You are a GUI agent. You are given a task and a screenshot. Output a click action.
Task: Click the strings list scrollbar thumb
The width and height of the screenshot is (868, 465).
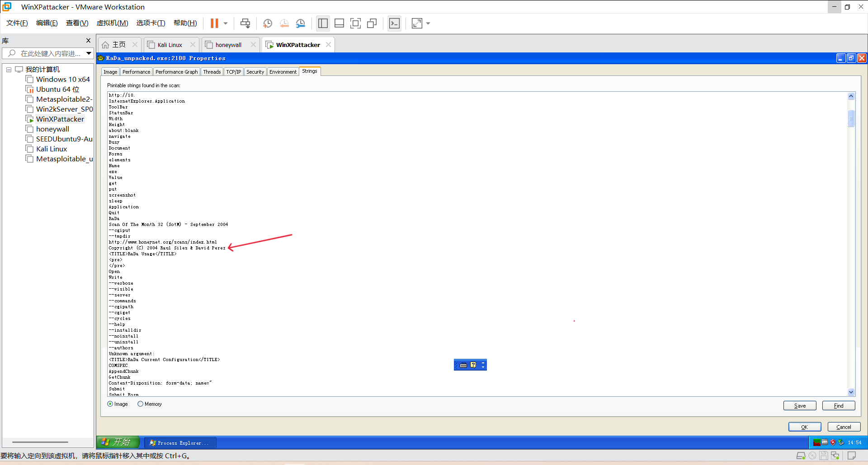coord(851,118)
